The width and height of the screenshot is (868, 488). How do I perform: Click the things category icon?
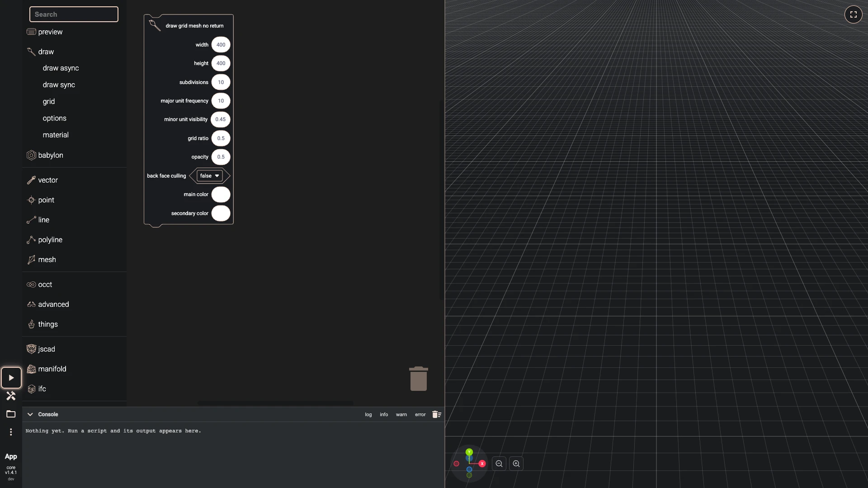(x=31, y=324)
